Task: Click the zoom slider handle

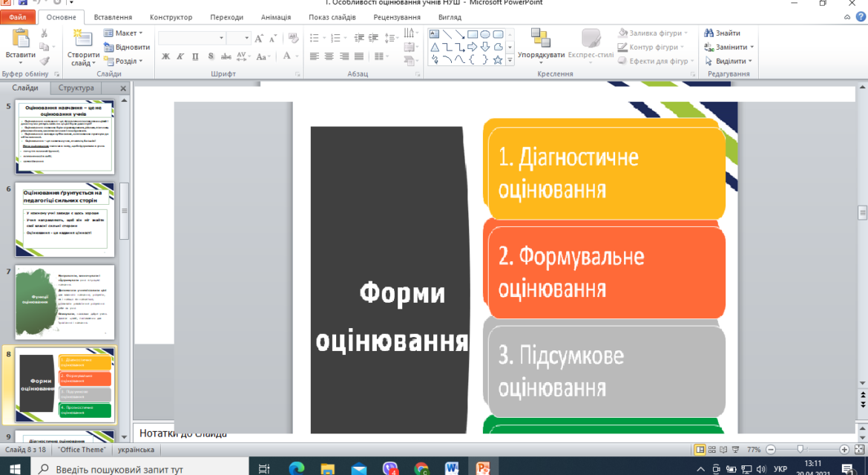Action: click(x=800, y=450)
